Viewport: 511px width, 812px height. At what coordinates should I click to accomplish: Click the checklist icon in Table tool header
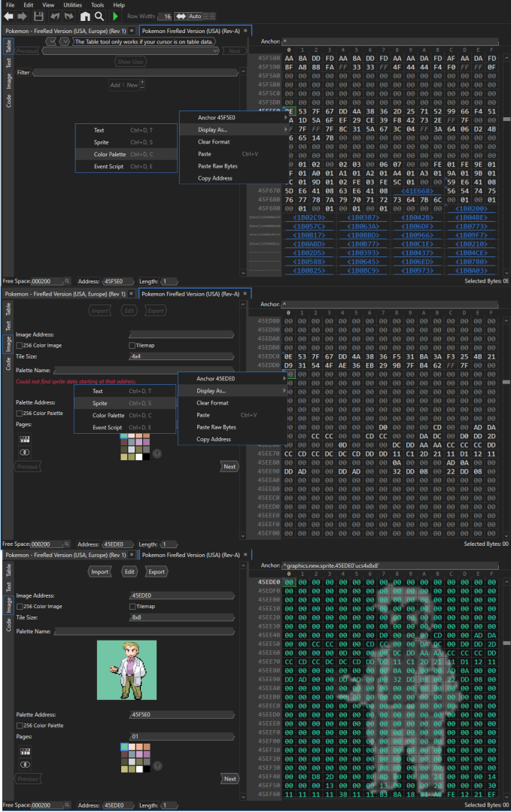pyautogui.click(x=51, y=41)
